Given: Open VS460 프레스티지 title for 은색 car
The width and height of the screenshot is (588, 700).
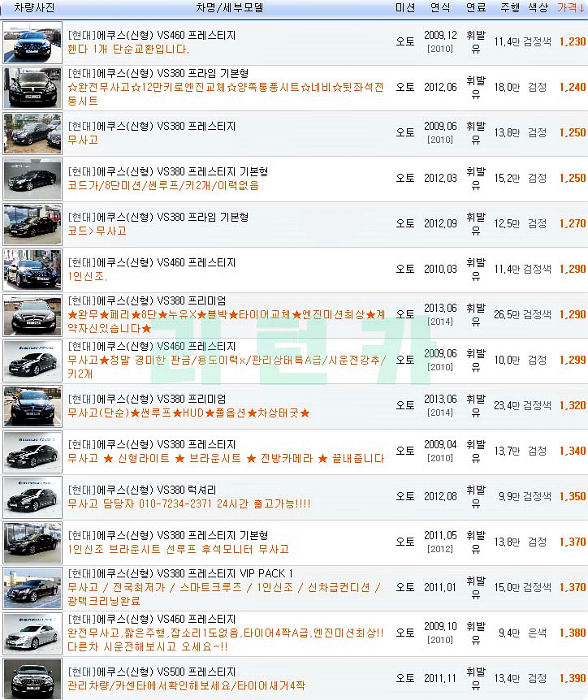Looking at the screenshot, I should coord(152,619).
